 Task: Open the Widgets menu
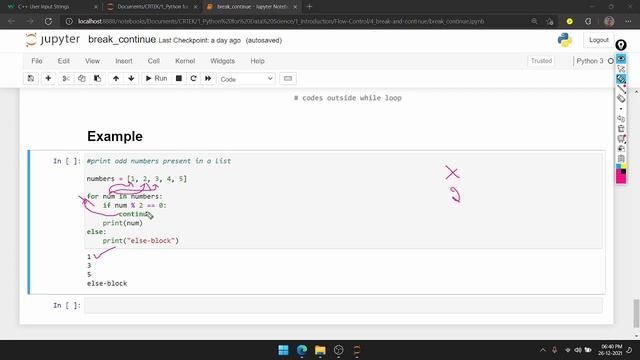[222, 61]
